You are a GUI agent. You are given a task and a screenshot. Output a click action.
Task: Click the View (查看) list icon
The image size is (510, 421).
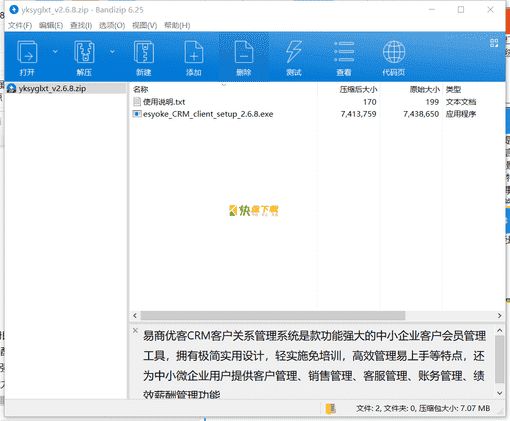(344, 52)
